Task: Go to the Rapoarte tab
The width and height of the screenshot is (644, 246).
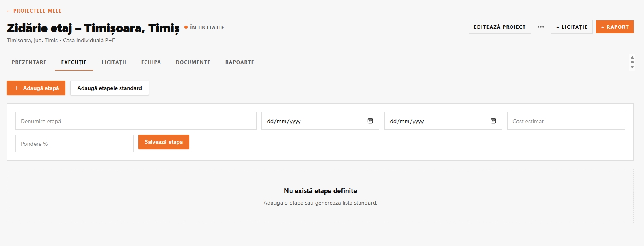Action: pos(240,62)
